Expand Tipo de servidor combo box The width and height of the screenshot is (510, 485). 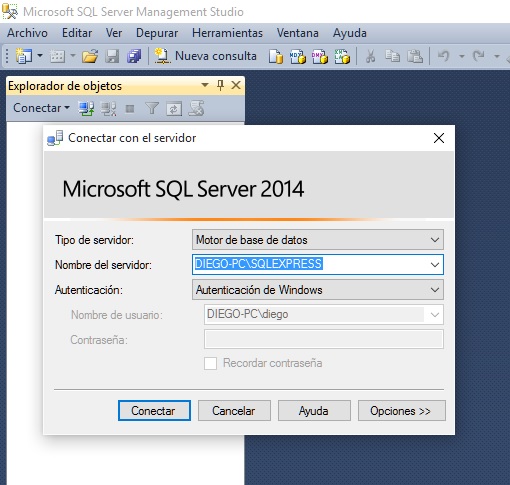pyautogui.click(x=318, y=239)
